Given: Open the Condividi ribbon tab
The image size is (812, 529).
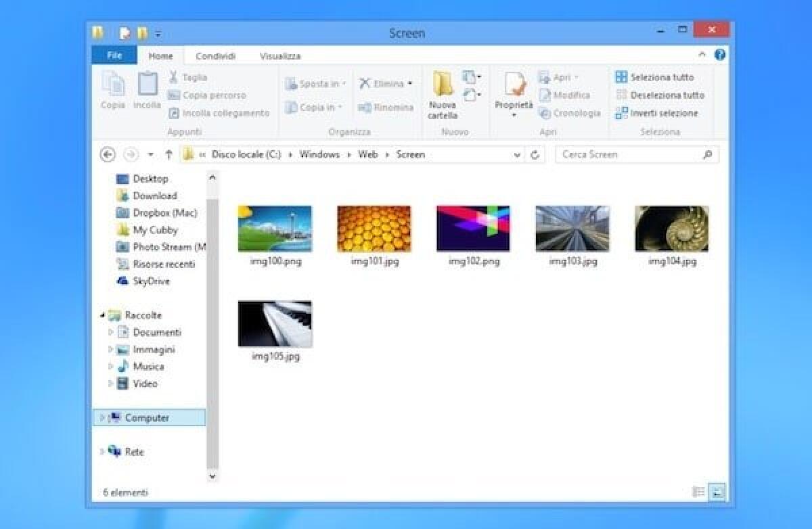Looking at the screenshot, I should [x=215, y=55].
